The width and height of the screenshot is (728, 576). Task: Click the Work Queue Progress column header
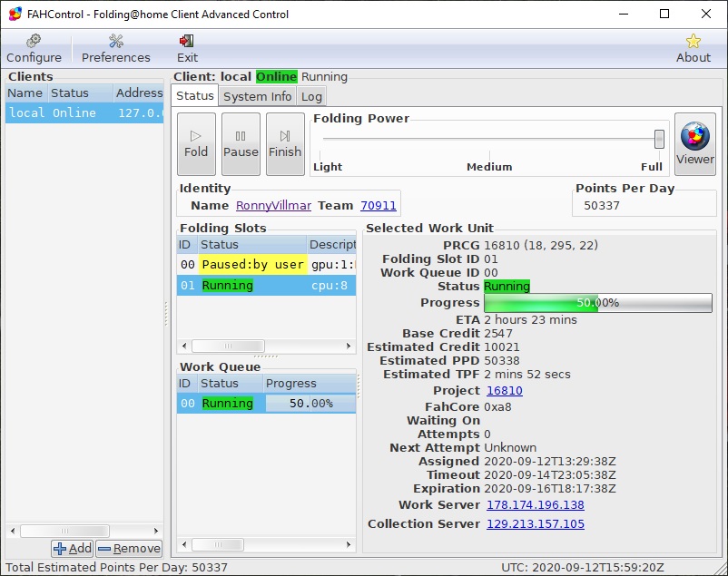pyautogui.click(x=310, y=384)
